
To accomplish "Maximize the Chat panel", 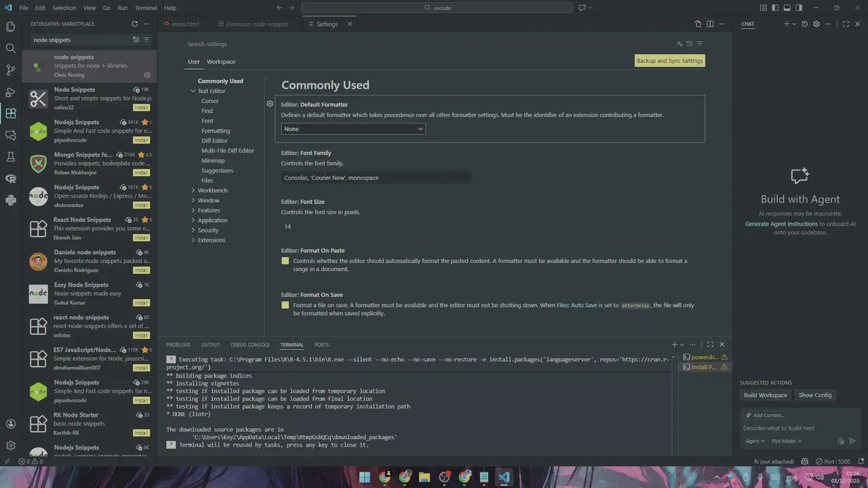I will pos(846,24).
